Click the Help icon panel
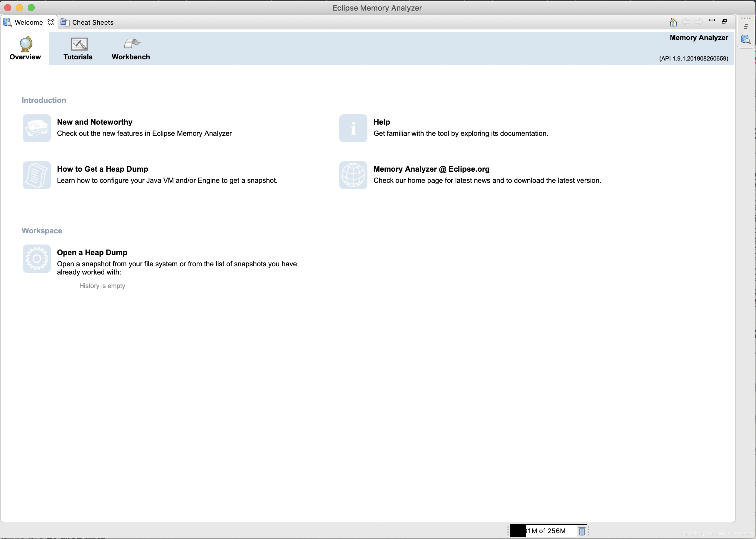Viewport: 756px width, 539px height. click(353, 128)
